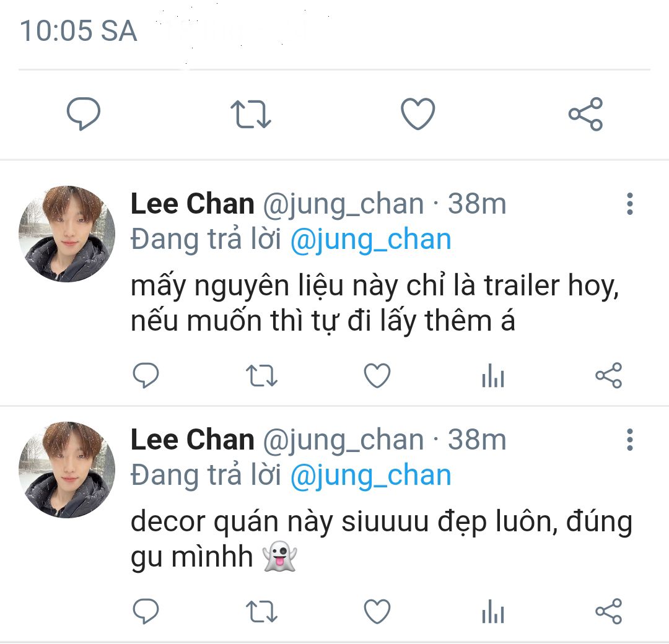
Task: View analytics of the 'trailer hoy' tweet
Action: (x=493, y=375)
